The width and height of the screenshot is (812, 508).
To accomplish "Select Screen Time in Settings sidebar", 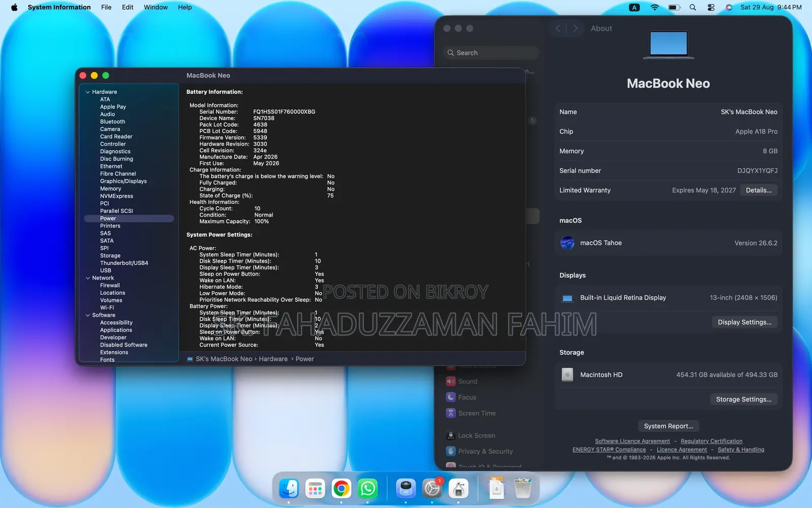I will pyautogui.click(x=477, y=413).
